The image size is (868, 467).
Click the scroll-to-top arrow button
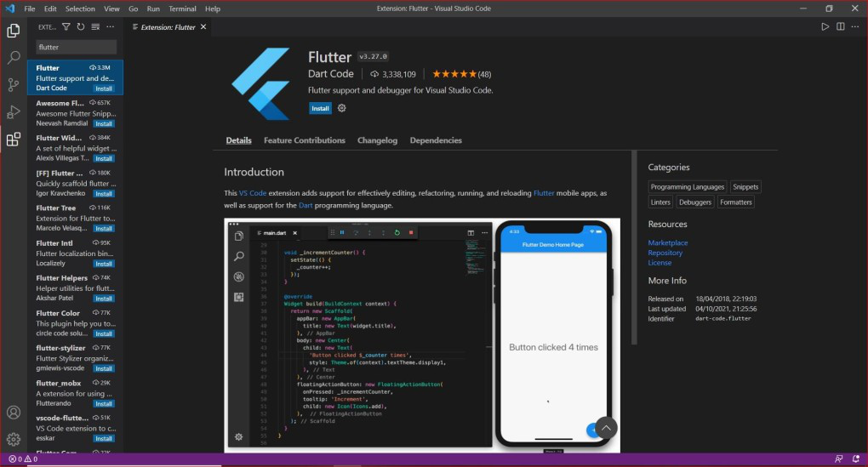click(606, 428)
